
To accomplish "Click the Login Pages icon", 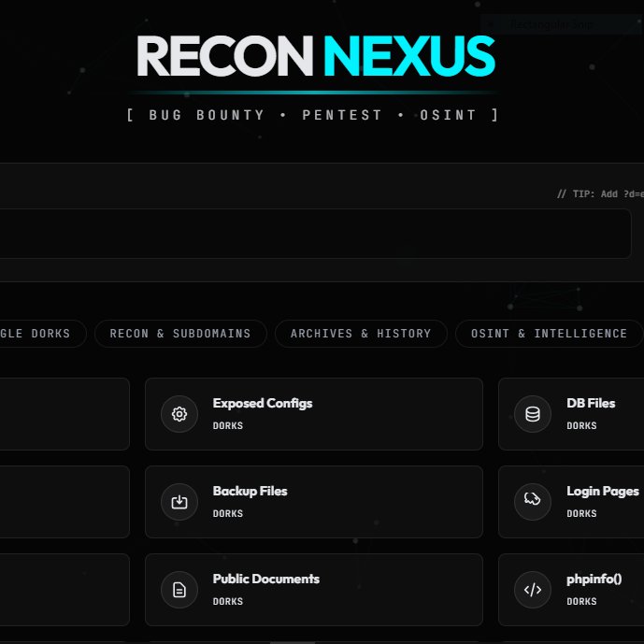I will 533,502.
